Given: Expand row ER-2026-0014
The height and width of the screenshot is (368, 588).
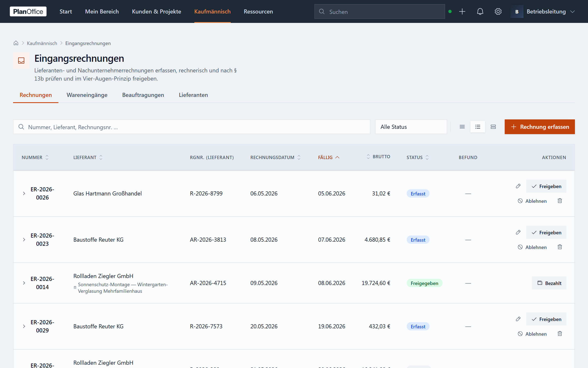Looking at the screenshot, I should 24,283.
